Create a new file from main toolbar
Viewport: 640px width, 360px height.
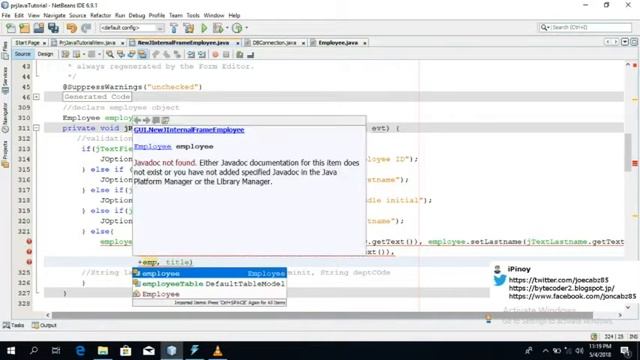click(x=11, y=28)
